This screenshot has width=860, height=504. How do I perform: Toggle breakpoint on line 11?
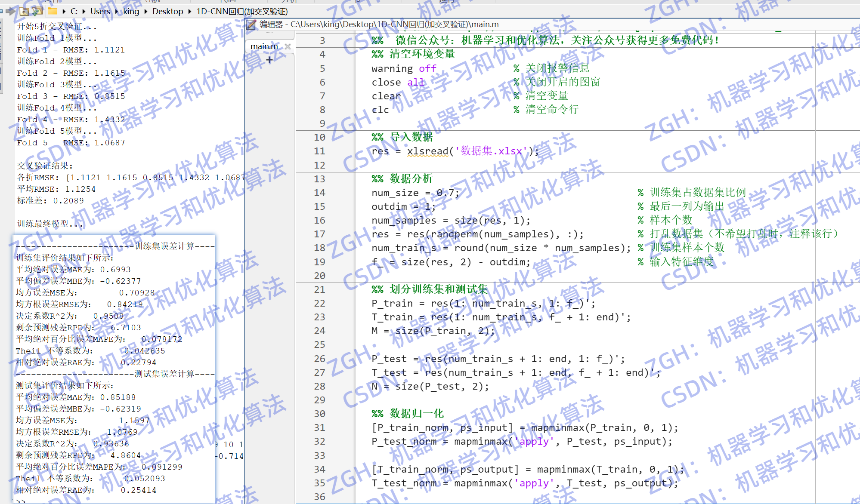[x=319, y=151]
